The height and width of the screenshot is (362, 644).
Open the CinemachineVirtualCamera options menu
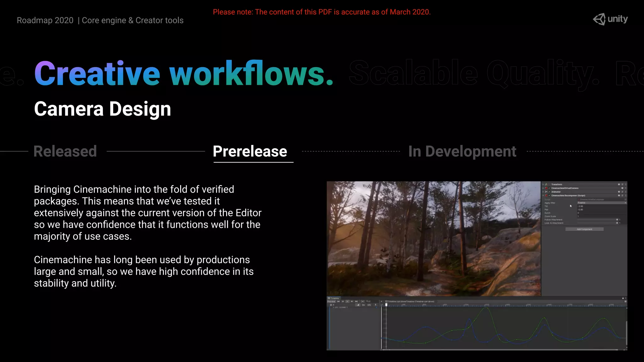click(626, 188)
